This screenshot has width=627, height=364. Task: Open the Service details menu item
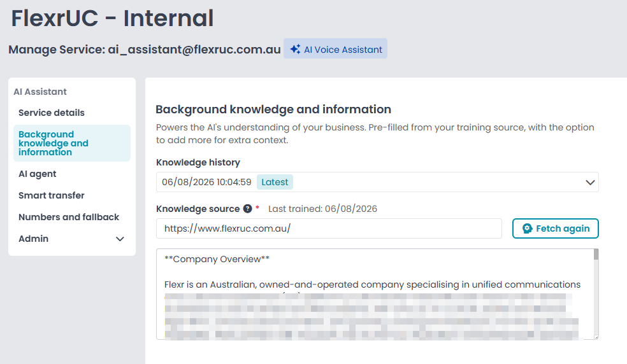click(x=71, y=113)
